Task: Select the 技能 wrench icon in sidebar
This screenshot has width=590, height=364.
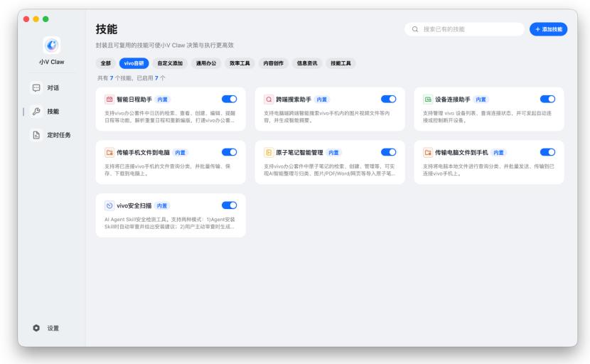Action: [36, 112]
